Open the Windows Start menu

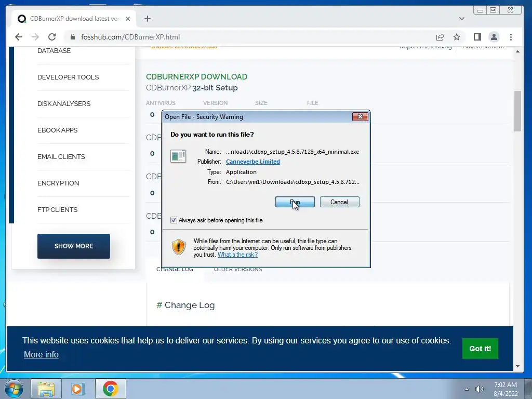pyautogui.click(x=14, y=389)
